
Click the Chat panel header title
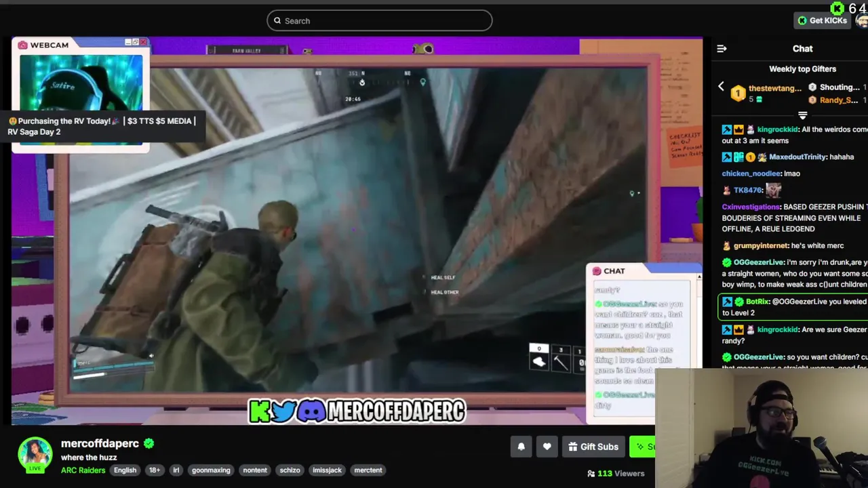pos(802,49)
